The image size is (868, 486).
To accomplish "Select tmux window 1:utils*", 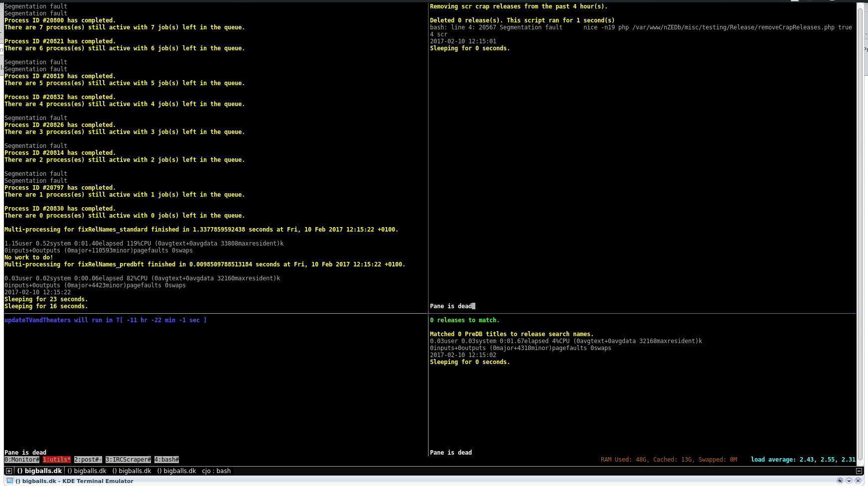I will [57, 460].
